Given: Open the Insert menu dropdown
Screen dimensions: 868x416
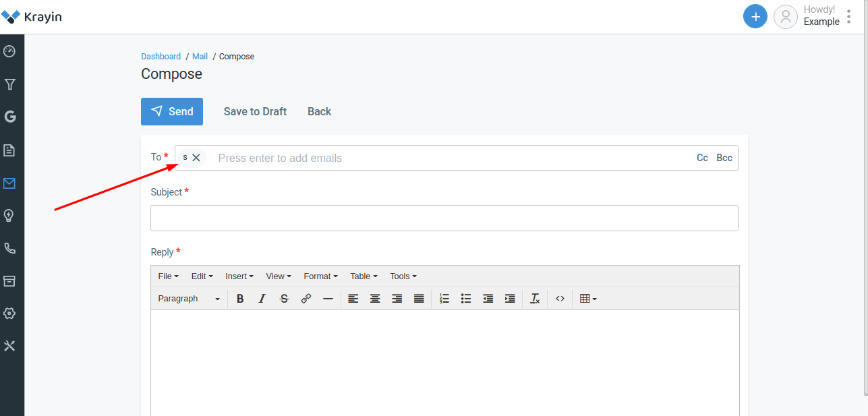Looking at the screenshot, I should [x=239, y=276].
